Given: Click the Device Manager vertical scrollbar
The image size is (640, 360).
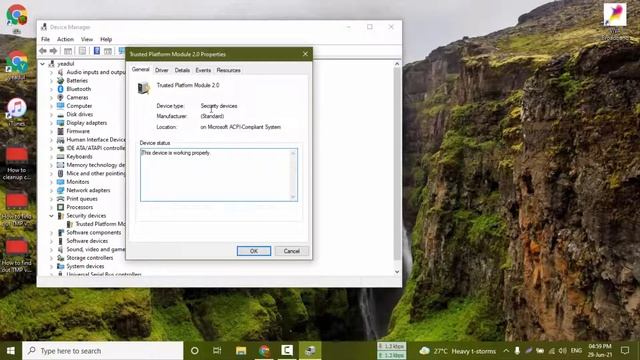Looking at the screenshot, I should click(x=397, y=167).
